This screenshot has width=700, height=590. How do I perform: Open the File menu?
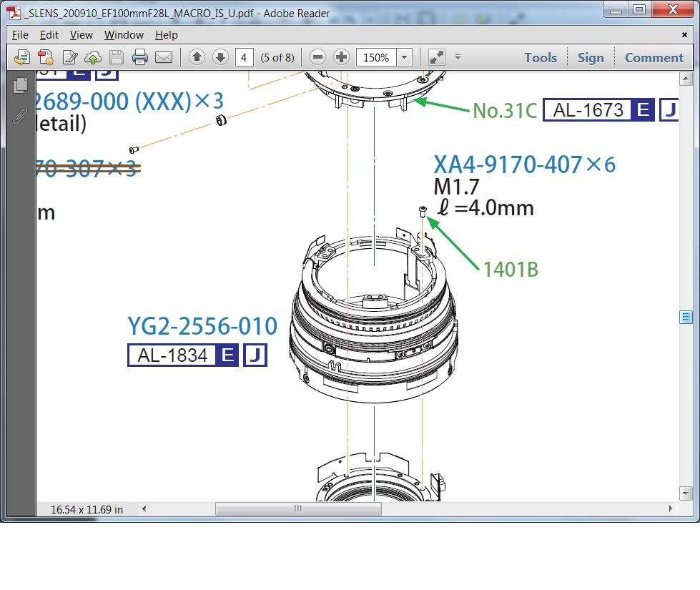click(x=20, y=35)
